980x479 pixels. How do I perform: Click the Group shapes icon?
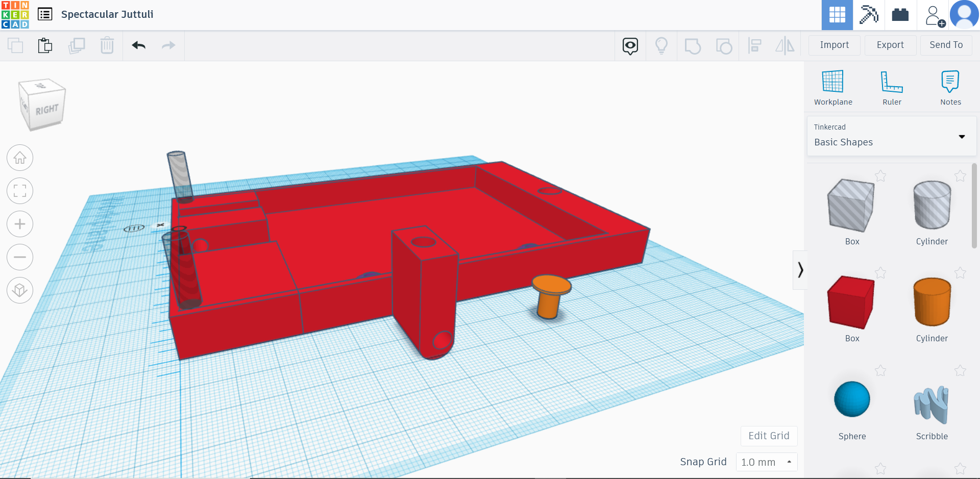tap(693, 46)
